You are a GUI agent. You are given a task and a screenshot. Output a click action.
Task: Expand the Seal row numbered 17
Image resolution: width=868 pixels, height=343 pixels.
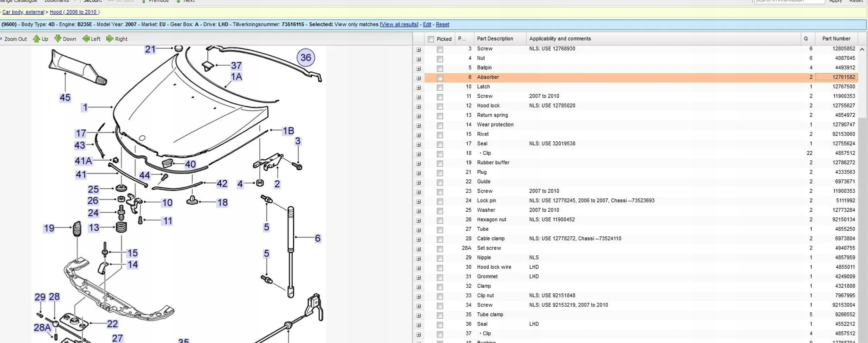[419, 145]
